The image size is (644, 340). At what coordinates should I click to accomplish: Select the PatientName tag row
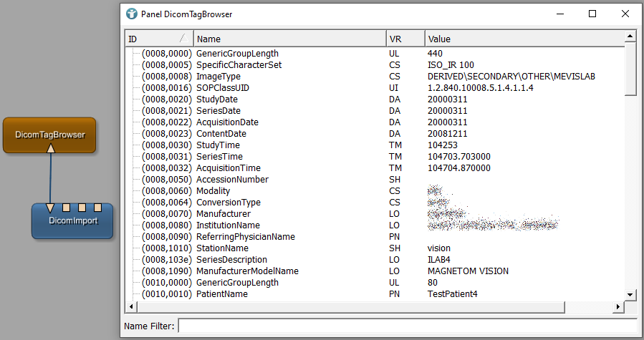click(x=222, y=294)
